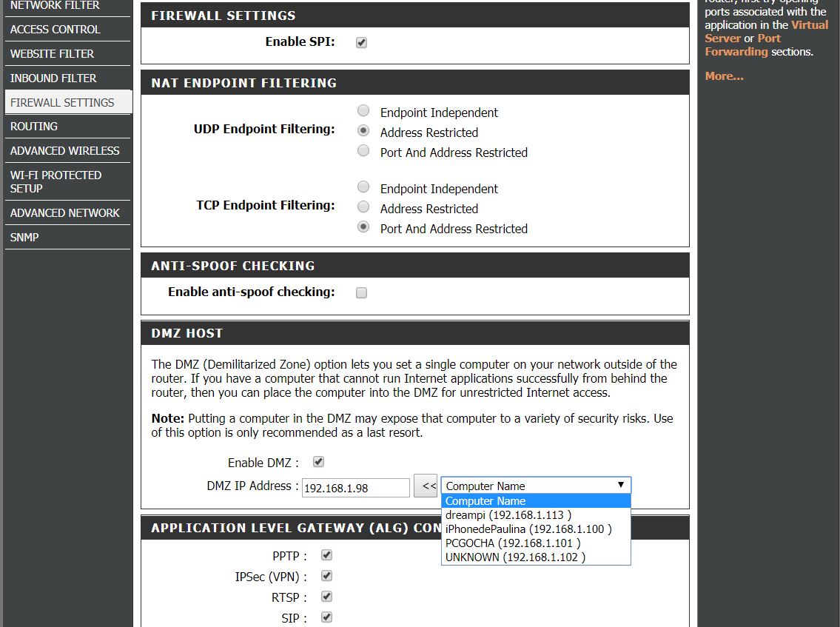Select UDP Address Restricted filtering

point(363,130)
